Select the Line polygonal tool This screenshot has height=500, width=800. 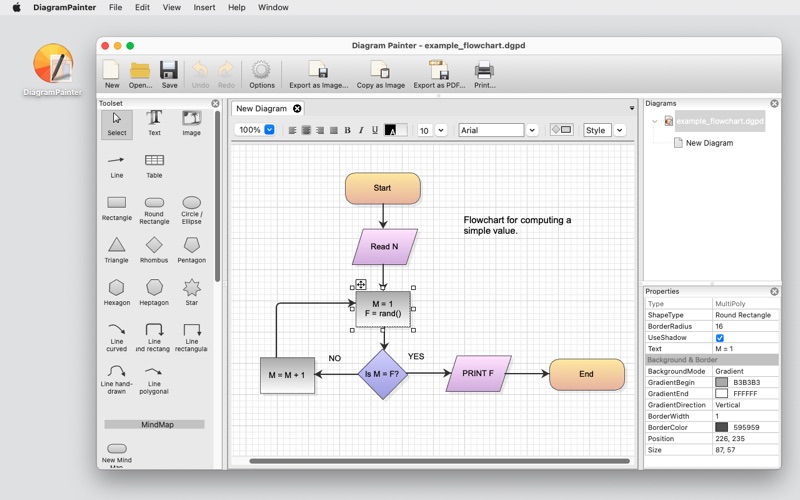(154, 380)
